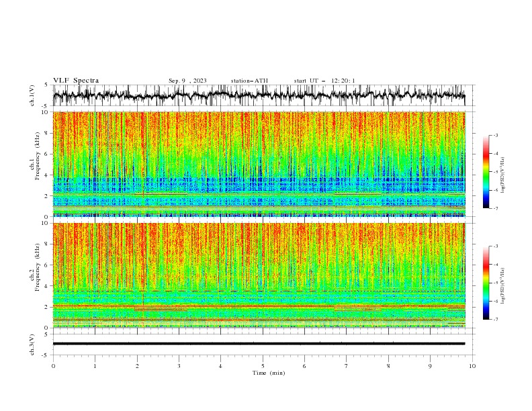Viewport: 532px width, 411px height.
Task: Click the "VLF Spectra" plot title
Action: [76, 81]
